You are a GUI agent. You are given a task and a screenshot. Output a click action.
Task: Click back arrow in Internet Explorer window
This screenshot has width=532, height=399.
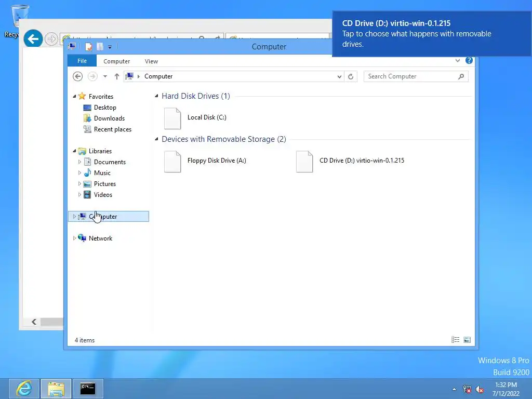[x=33, y=39]
